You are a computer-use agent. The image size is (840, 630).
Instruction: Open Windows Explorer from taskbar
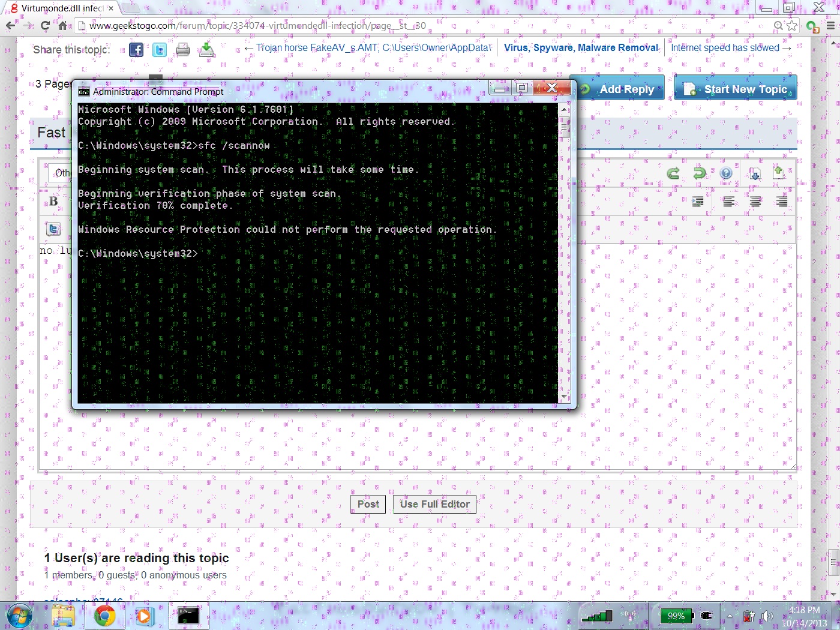(63, 616)
